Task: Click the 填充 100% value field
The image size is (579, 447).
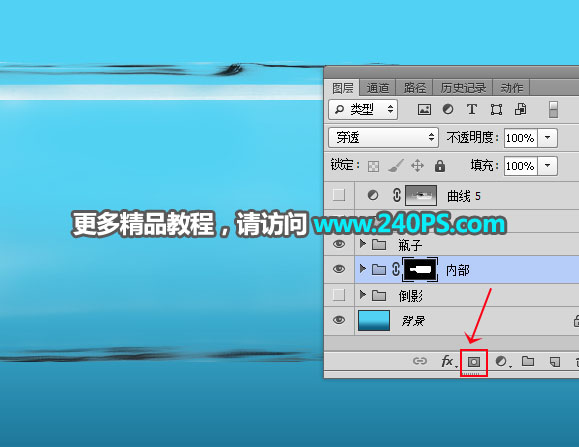Action: [x=520, y=166]
